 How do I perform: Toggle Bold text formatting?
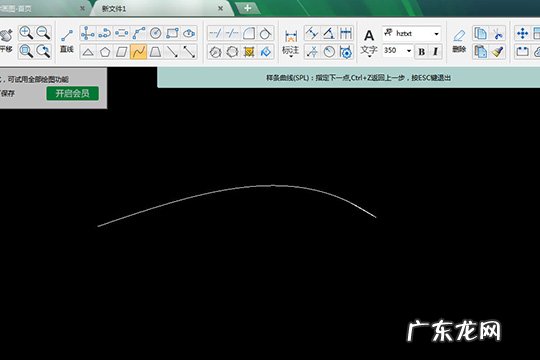[422, 52]
